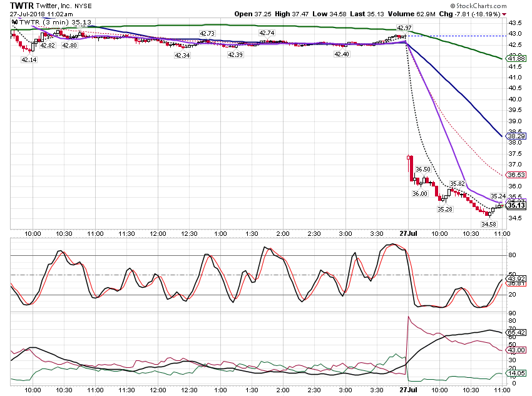Click the 43.00 red indicator value tag

click(x=516, y=350)
